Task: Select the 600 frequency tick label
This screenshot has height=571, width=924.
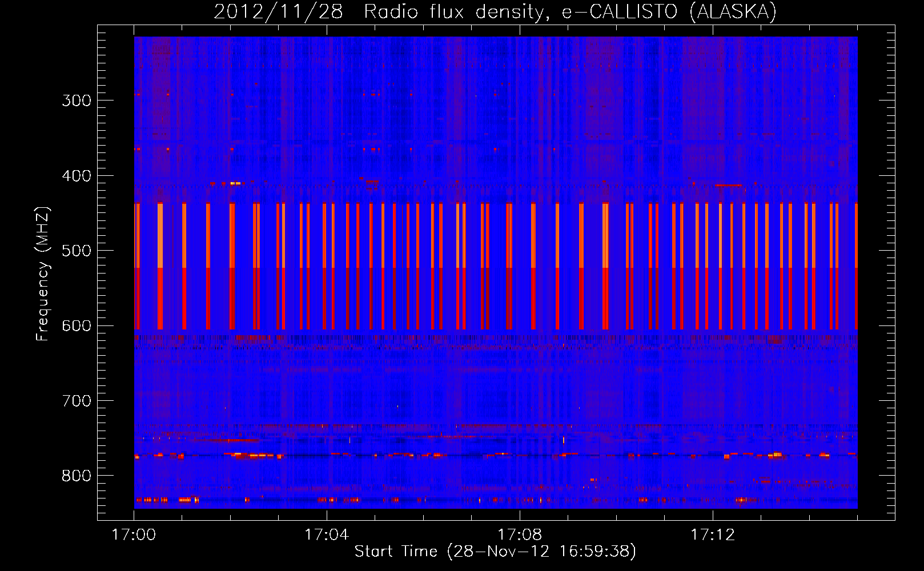Action: pos(77,326)
